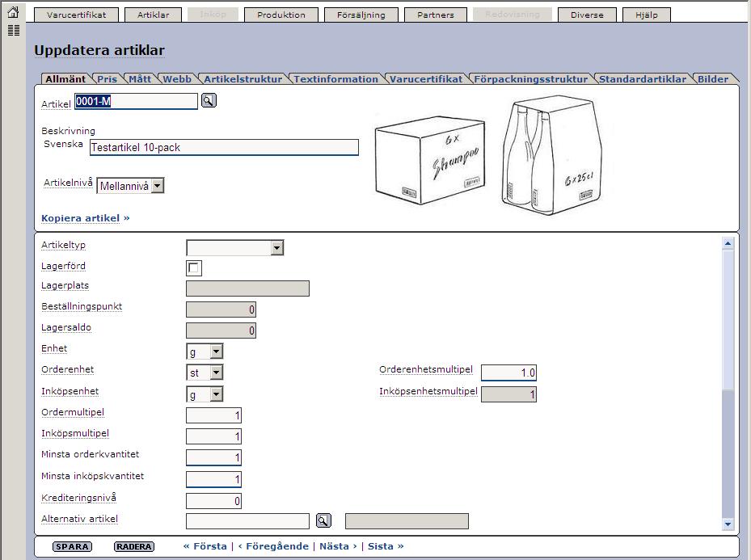
Task: Click the Alternativ artikel input field
Action: (247, 521)
